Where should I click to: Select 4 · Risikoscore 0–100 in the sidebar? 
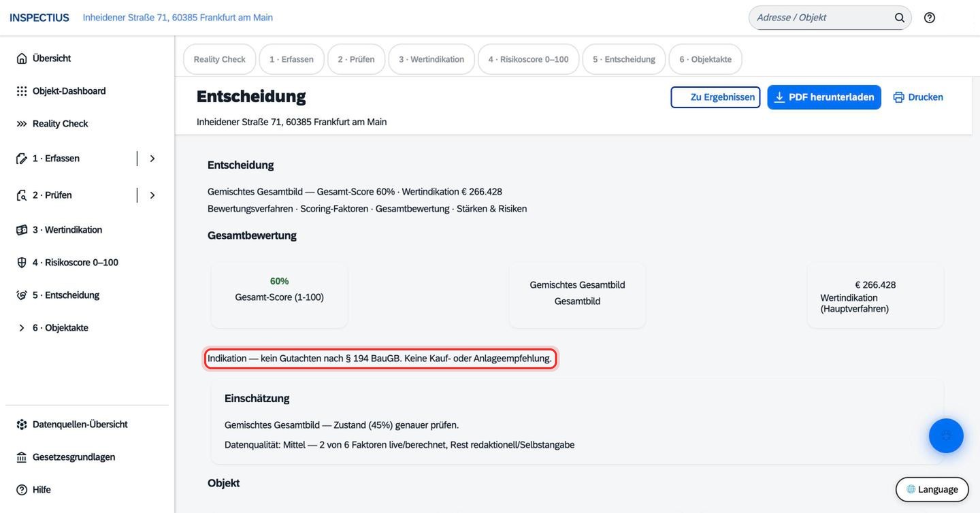pyautogui.click(x=87, y=263)
